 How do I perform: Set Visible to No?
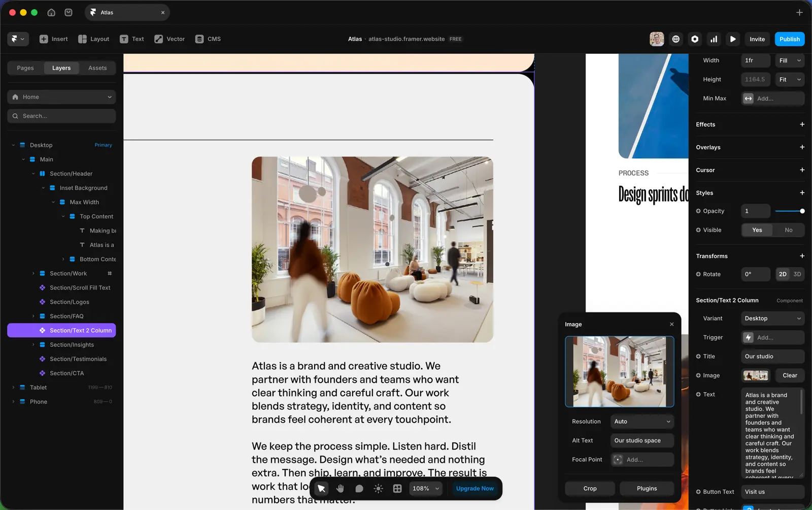point(789,230)
